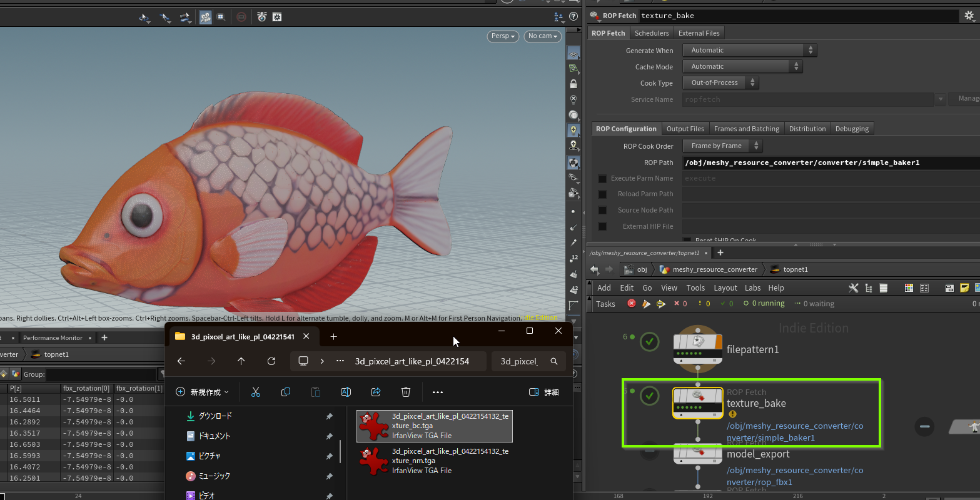Click the ROP Path input field
This screenshot has width=980, height=500.
831,162
